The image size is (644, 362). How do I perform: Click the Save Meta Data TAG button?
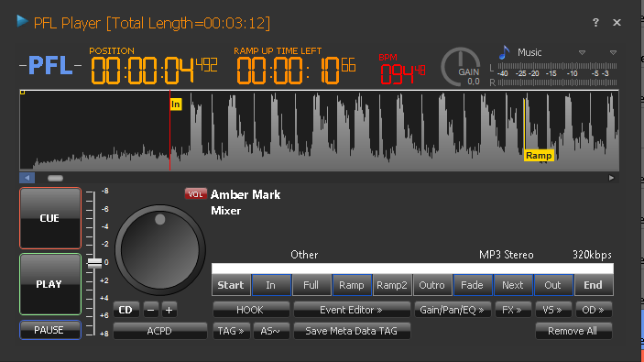point(352,331)
